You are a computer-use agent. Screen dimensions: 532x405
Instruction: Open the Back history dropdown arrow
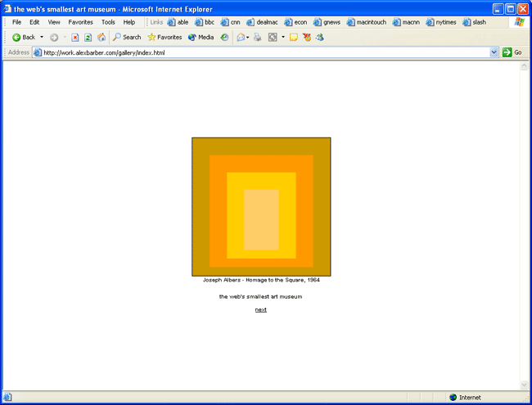(x=42, y=38)
